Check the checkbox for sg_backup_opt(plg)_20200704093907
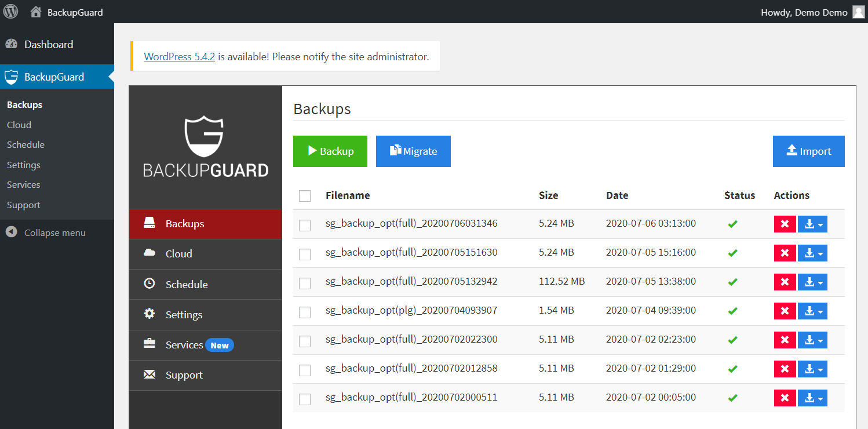The height and width of the screenshot is (429, 868). click(305, 312)
